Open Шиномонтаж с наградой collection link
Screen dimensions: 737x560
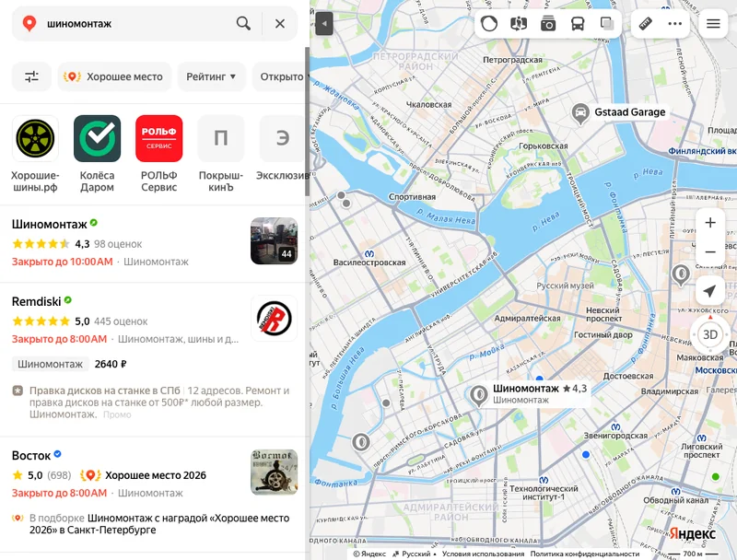159,524
